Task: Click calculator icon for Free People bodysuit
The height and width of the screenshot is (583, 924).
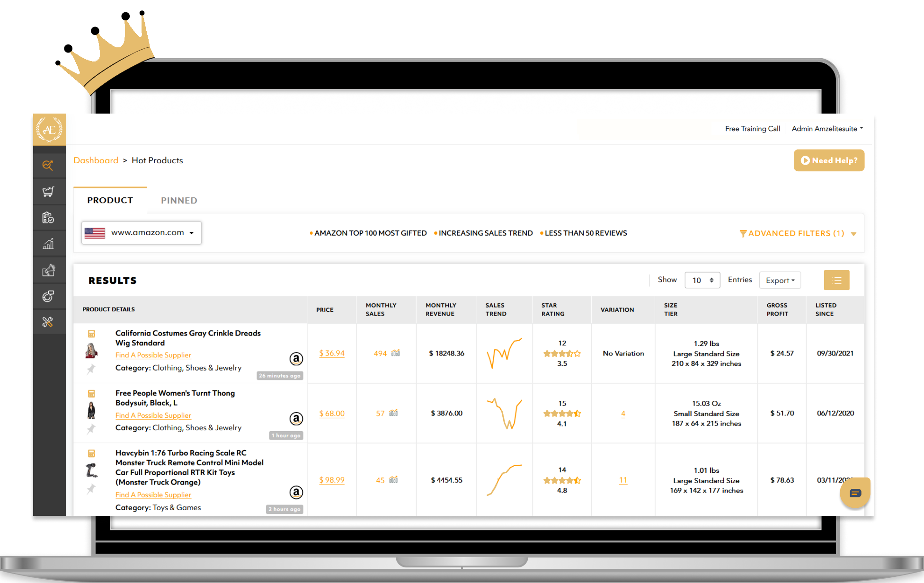Action: [91, 394]
